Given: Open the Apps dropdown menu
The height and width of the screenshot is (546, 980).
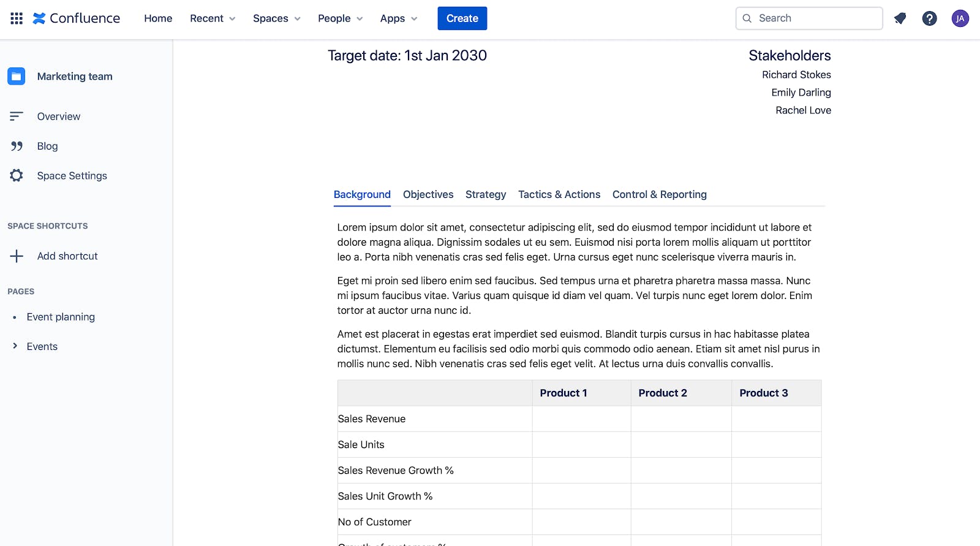Looking at the screenshot, I should pos(399,18).
